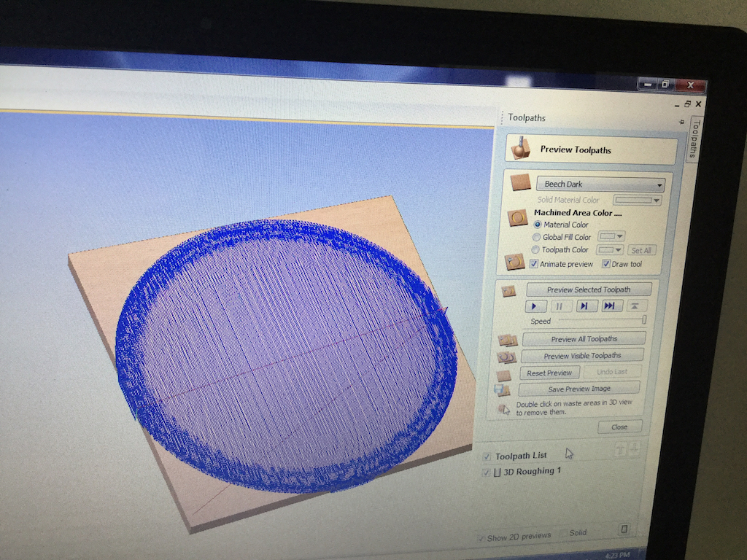Image resolution: width=747 pixels, height=560 pixels.
Task: Click the Preview All Toolpaths button
Action: pos(584,339)
